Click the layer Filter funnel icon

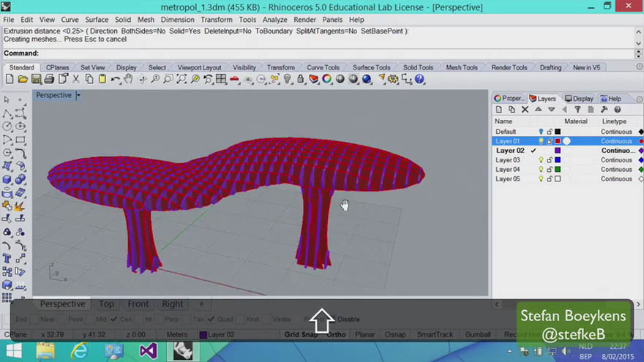tap(577, 110)
